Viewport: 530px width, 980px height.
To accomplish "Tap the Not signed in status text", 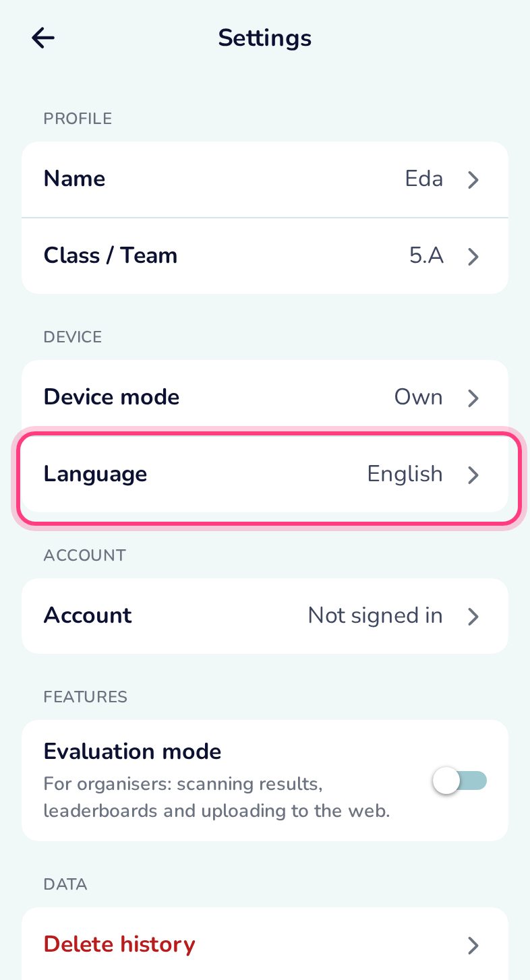I will tap(376, 615).
